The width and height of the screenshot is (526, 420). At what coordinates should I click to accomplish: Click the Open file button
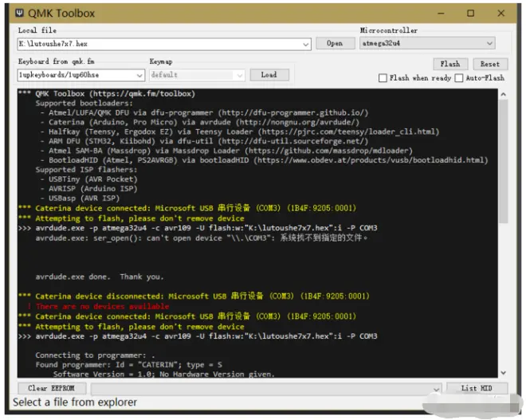335,43
